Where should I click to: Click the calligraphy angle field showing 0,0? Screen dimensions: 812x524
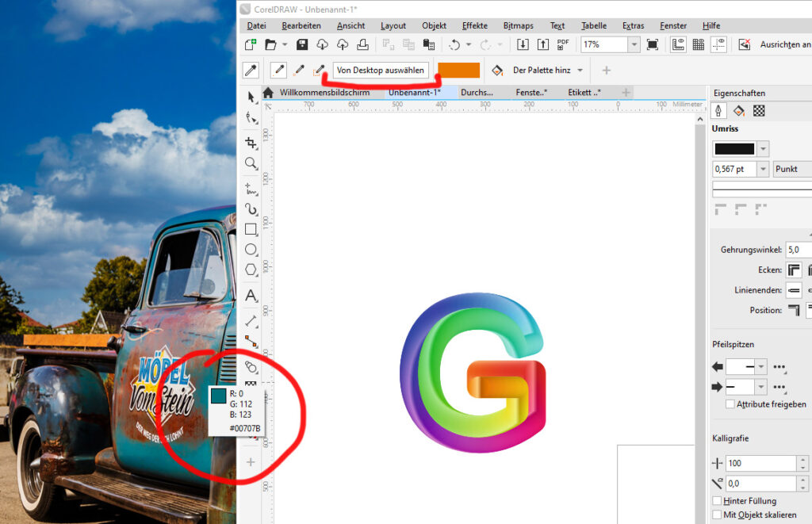(760, 483)
